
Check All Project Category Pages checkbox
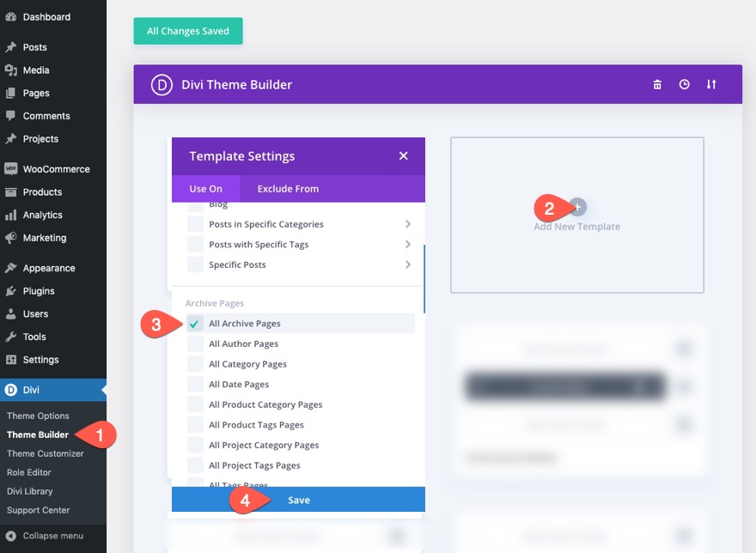click(x=195, y=445)
